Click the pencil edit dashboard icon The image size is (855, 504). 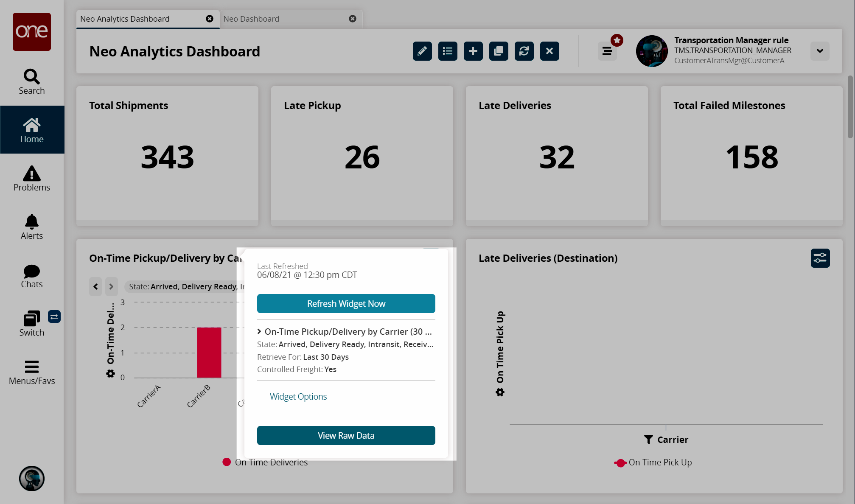422,51
